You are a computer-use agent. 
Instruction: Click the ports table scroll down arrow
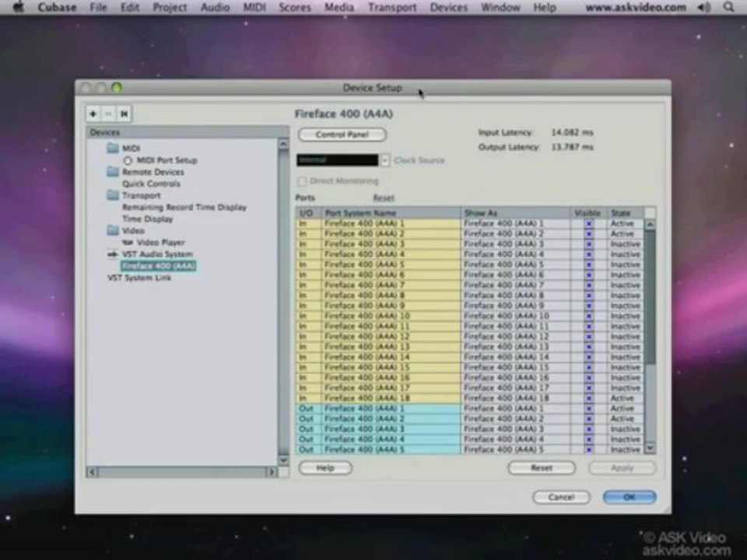(x=650, y=449)
